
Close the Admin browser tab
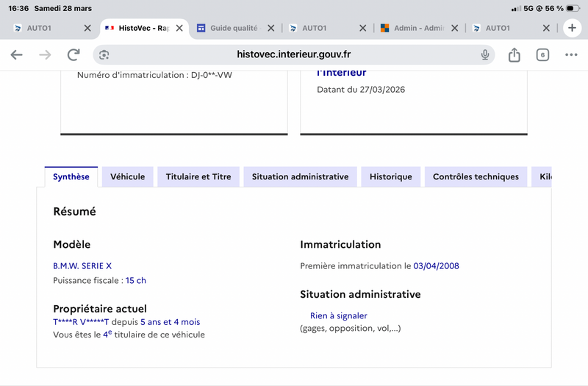point(454,28)
